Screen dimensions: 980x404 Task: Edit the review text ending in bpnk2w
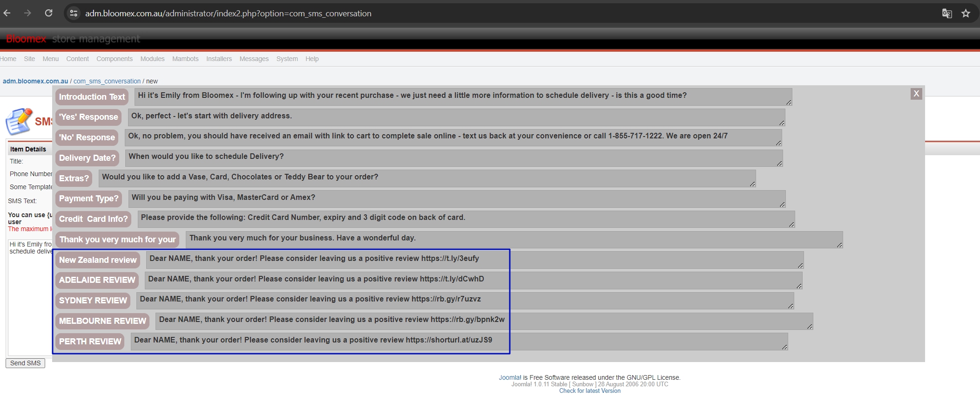coord(484,321)
